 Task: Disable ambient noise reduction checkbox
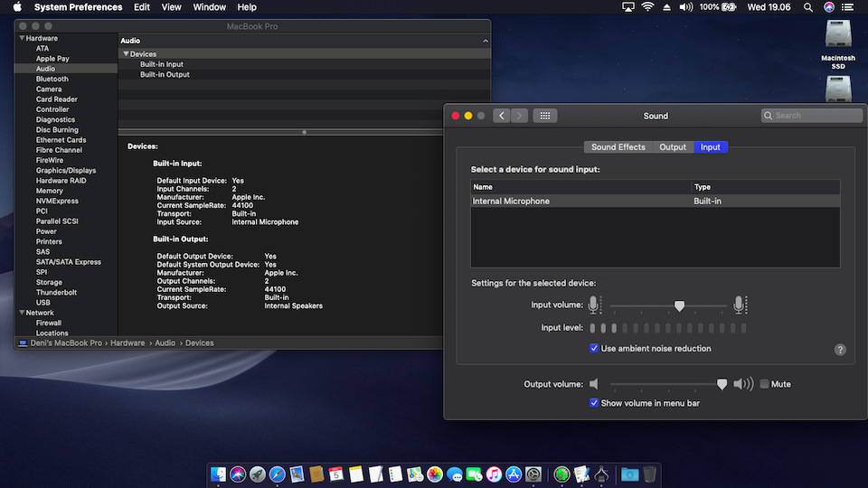594,349
